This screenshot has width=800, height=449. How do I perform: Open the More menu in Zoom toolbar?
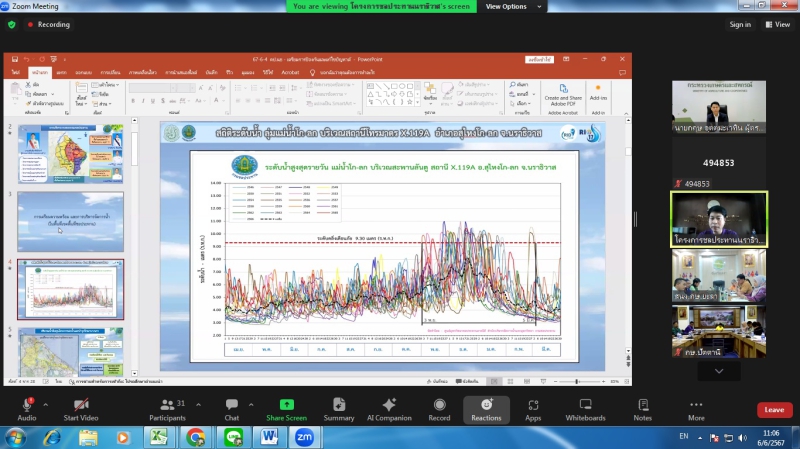[696, 406]
